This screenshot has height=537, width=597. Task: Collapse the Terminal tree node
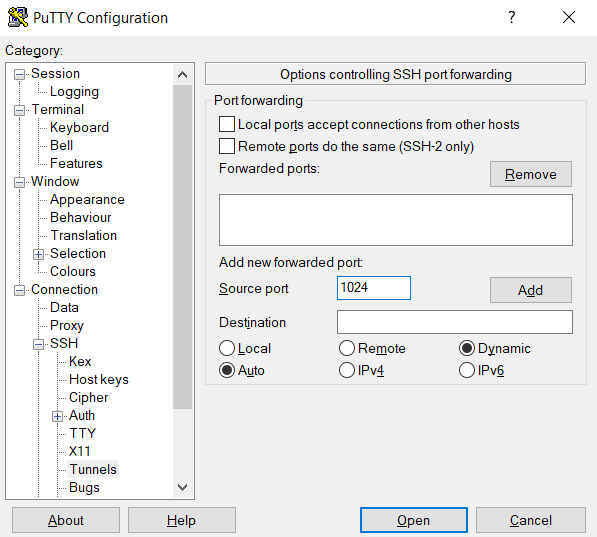(19, 110)
